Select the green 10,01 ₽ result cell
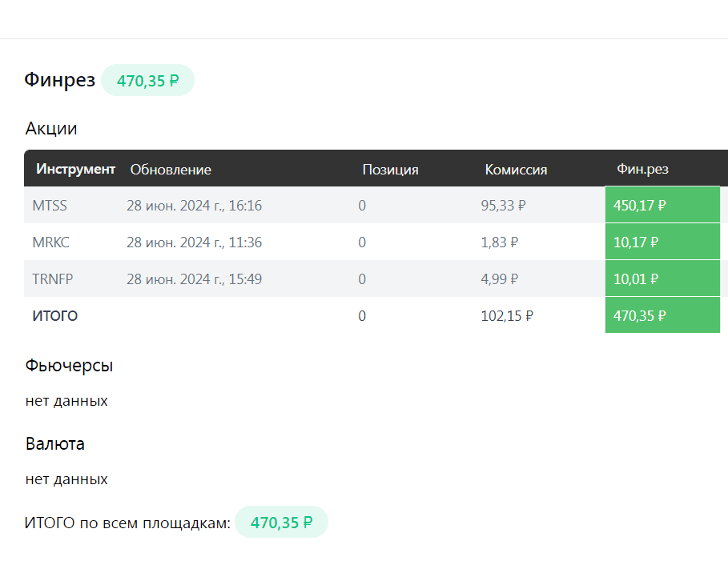 pyautogui.click(x=662, y=278)
